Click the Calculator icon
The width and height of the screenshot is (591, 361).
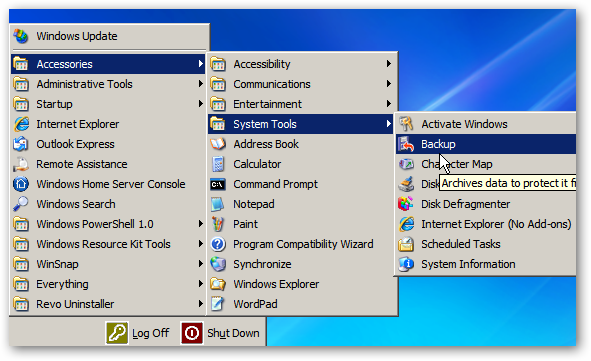(x=218, y=164)
